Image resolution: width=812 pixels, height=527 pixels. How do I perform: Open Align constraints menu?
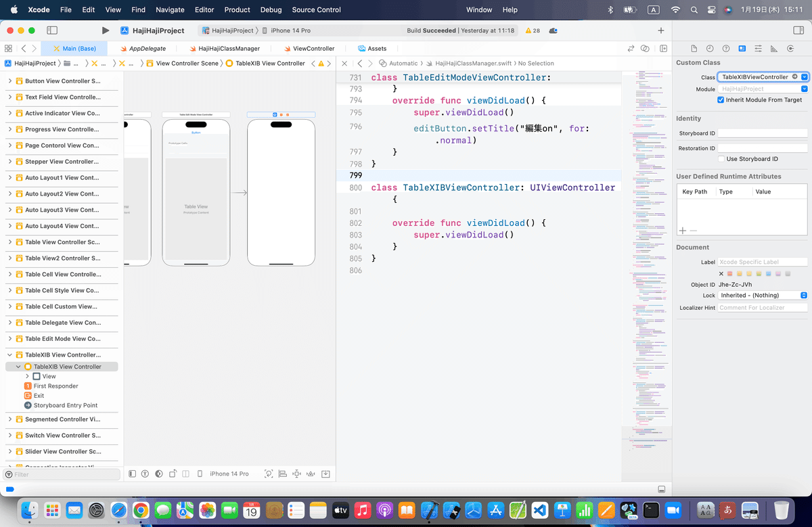(283, 474)
